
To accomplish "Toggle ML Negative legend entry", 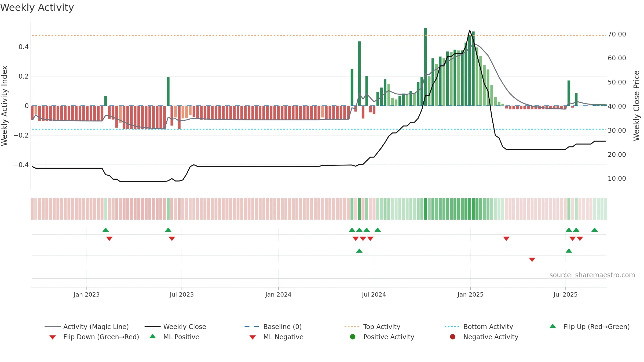I will coord(276,337).
